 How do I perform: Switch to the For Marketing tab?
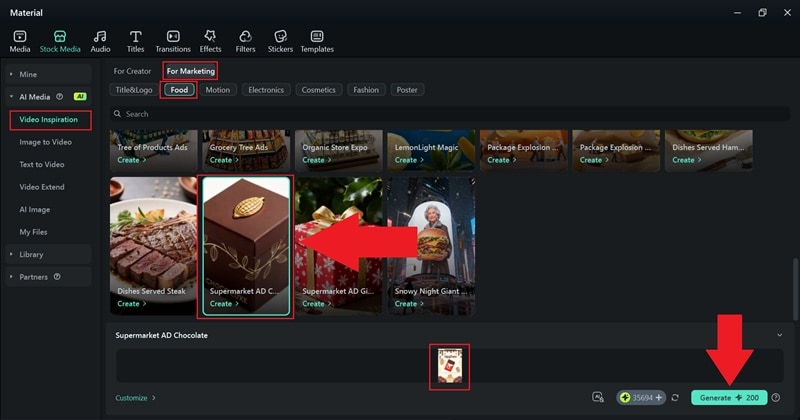(x=191, y=71)
